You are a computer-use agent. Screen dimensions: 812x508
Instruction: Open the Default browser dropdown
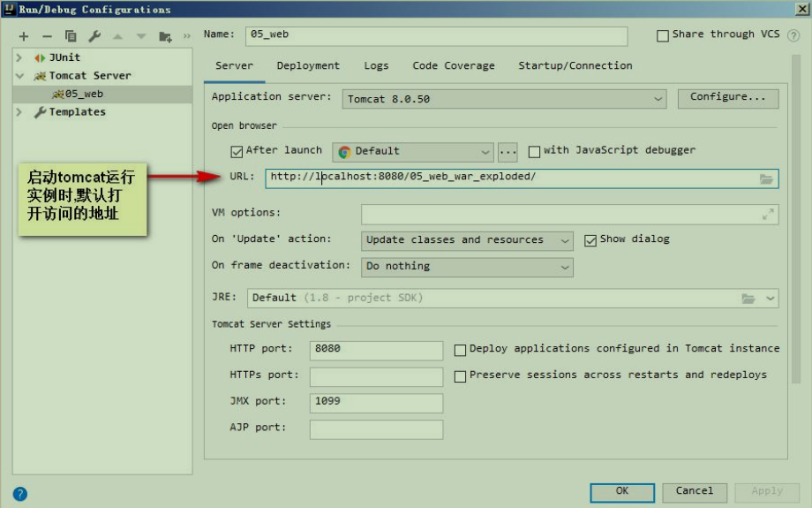(x=413, y=152)
